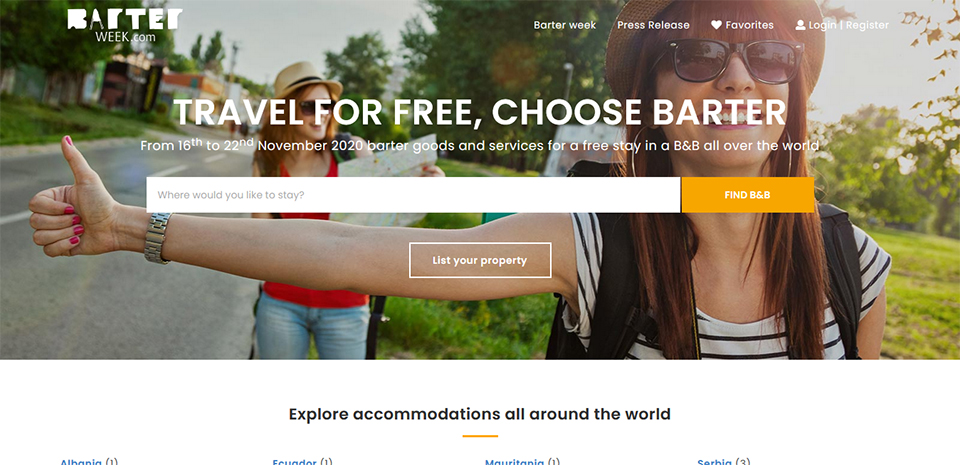Image resolution: width=960 pixels, height=465 pixels.
Task: Click the orange divider under Explore heading
Action: click(480, 436)
